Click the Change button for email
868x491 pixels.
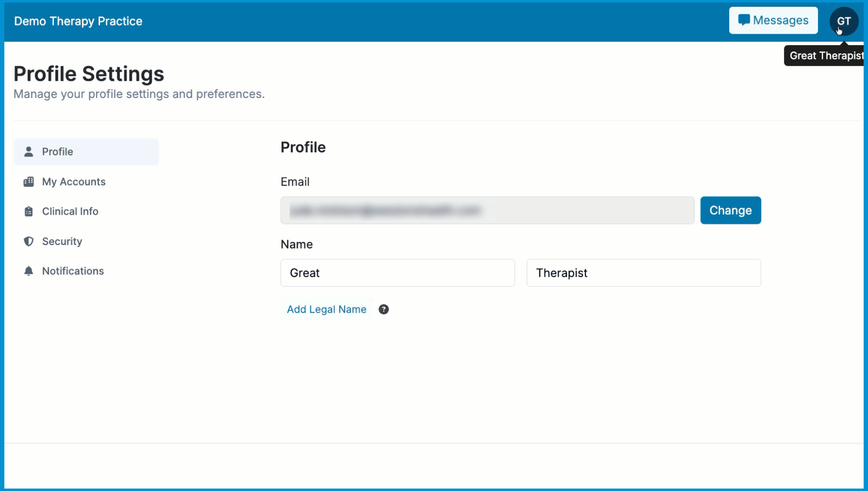tap(730, 210)
